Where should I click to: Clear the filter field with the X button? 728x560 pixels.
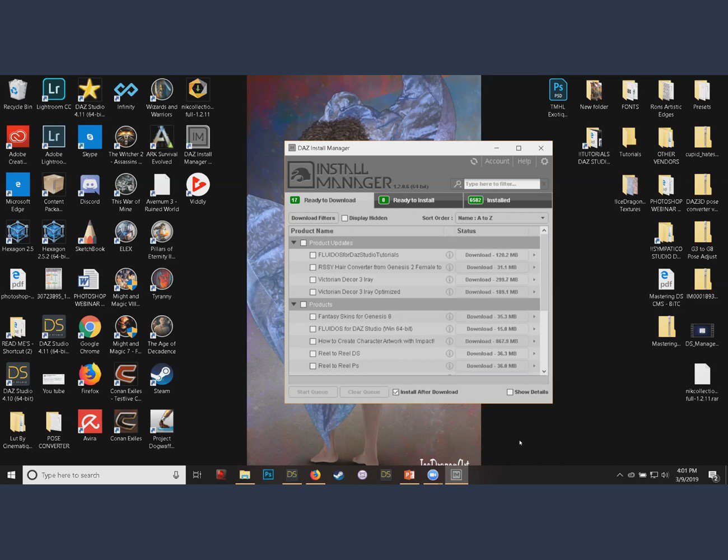[544, 184]
